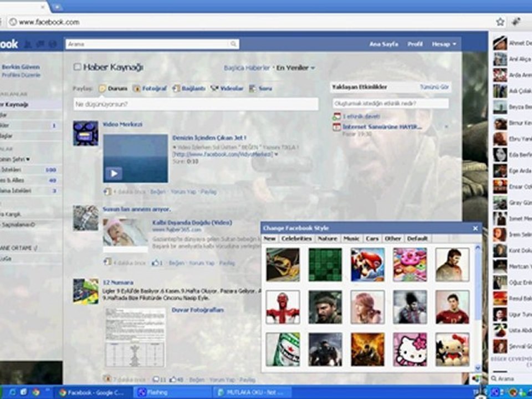Switch to the Nature tab
This screenshot has height=399, width=532.
[x=328, y=238]
